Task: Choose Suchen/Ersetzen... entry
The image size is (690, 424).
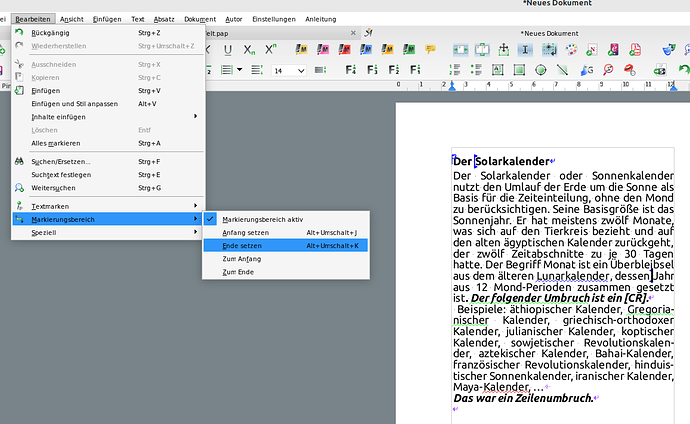Action: (109, 161)
